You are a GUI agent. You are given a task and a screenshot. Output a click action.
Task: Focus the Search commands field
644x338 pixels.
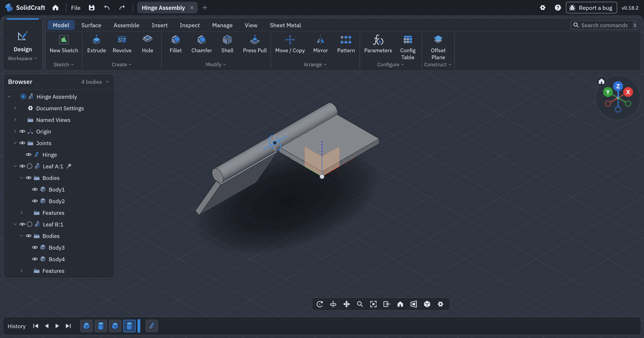point(604,25)
